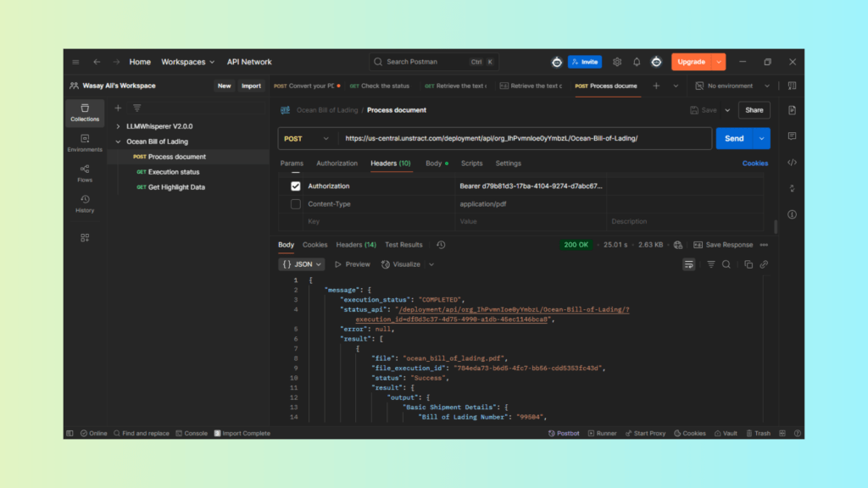Open the JSON format dropdown
This screenshot has height=488, width=868.
pyautogui.click(x=303, y=264)
